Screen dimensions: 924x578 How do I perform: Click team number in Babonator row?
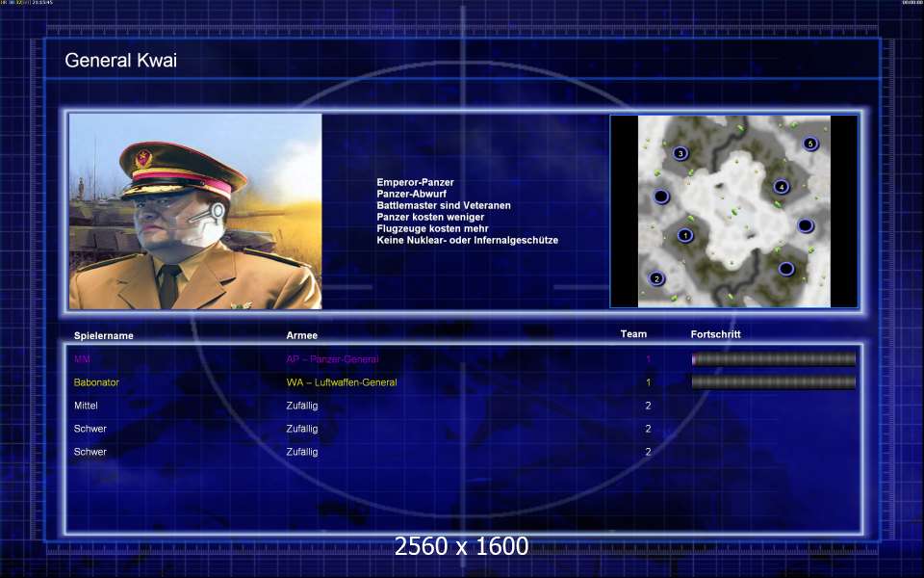(x=648, y=382)
